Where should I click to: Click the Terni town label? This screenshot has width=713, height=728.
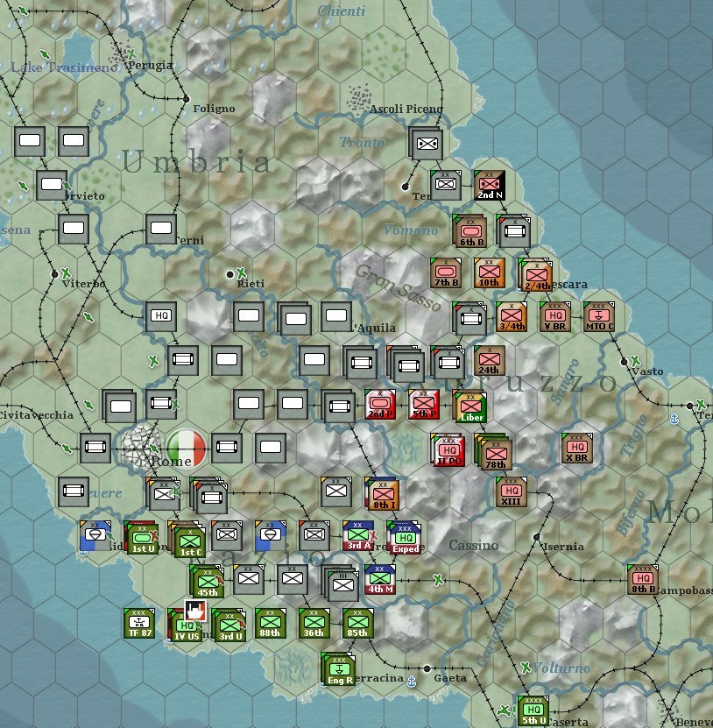pos(190,240)
